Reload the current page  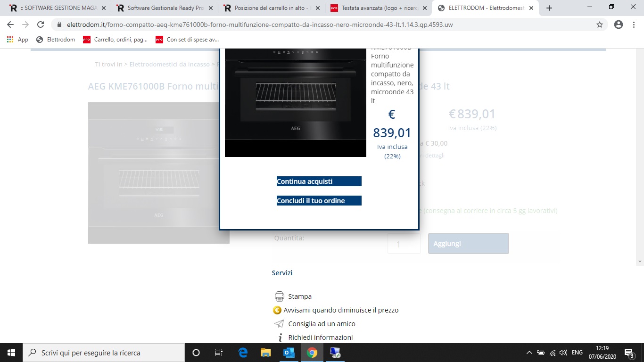pos(41,25)
